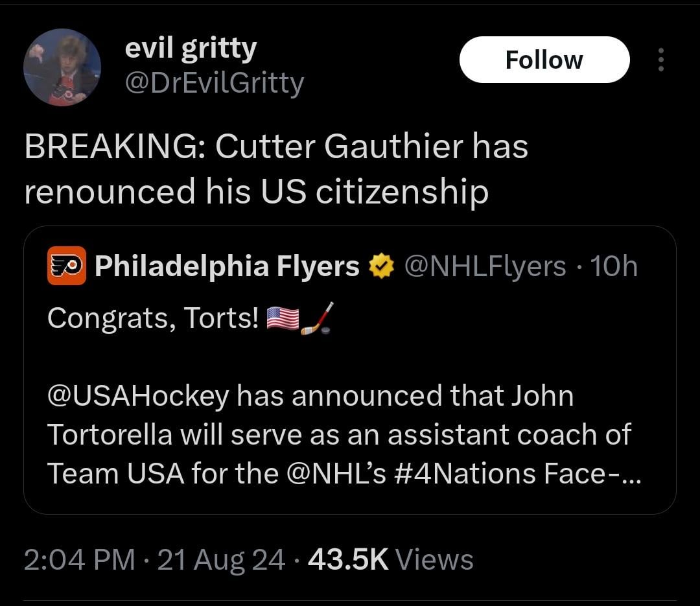700x606 pixels.
Task: Open the @NHLFlyers handle link
Action: 485,266
